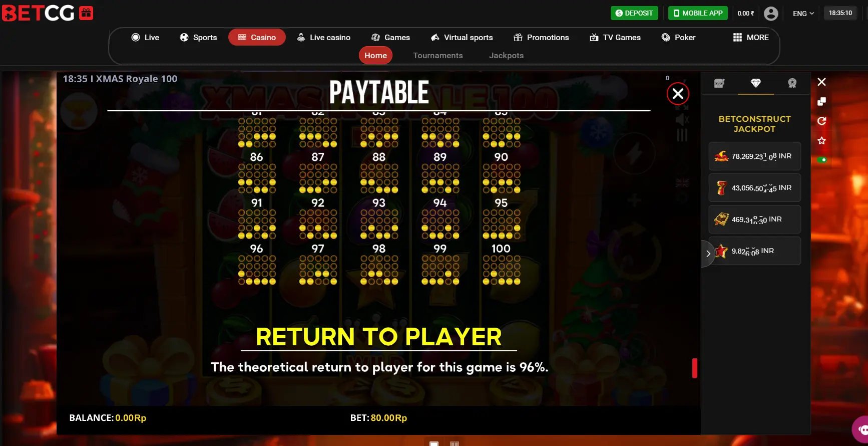868x446 pixels.
Task: Switch to the Tournaments sub-tab
Action: 438,56
